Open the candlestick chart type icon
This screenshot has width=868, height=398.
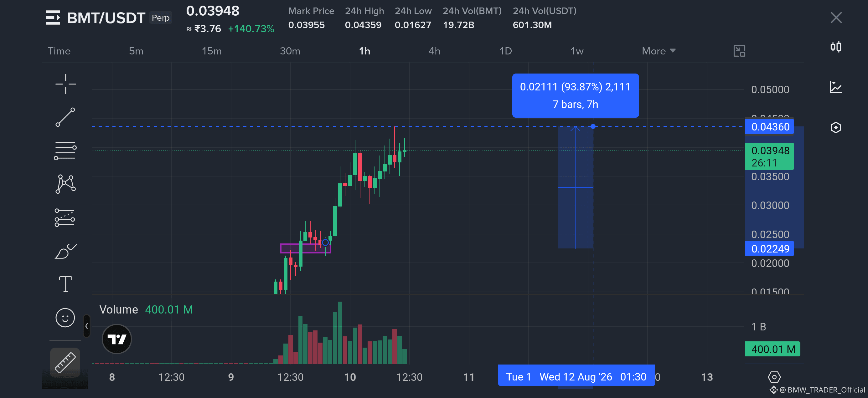coord(836,47)
